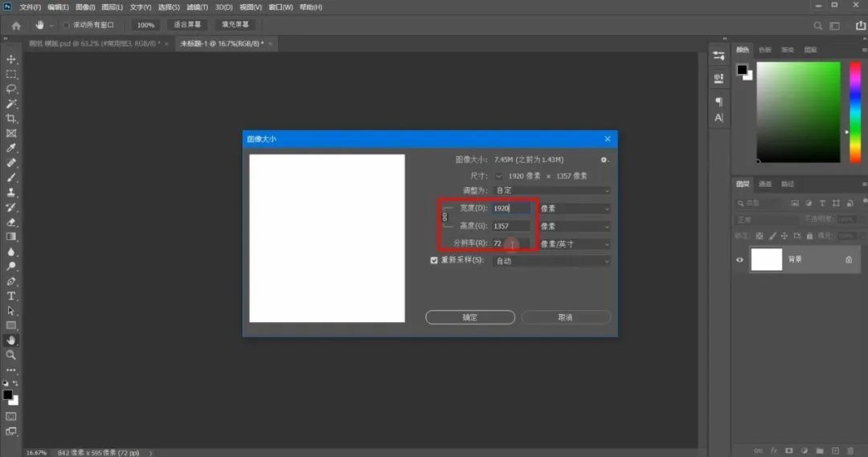Image resolution: width=868 pixels, height=457 pixels.
Task: Select the Eyedropper tool
Action: (x=11, y=149)
